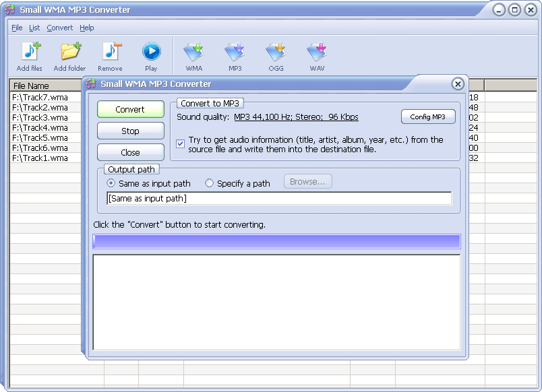Viewport: 542px width, 392px height.
Task: Click the conversion progress bar
Action: tap(276, 241)
